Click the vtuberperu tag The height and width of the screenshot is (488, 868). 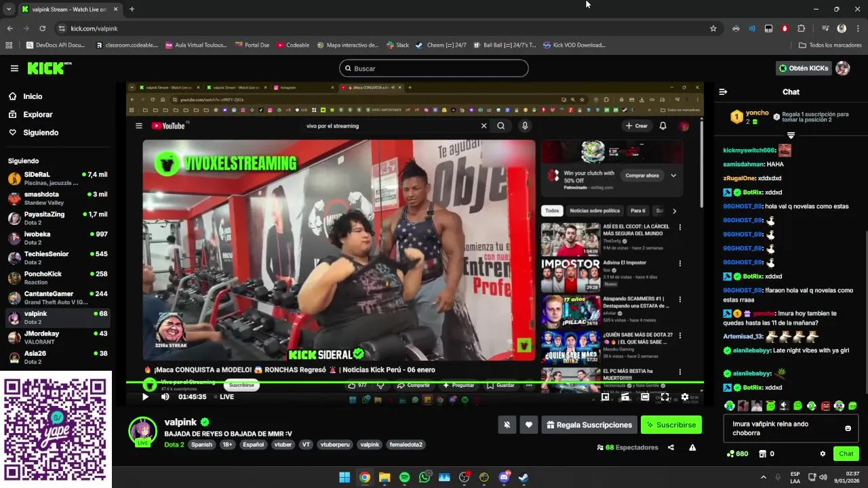pyautogui.click(x=335, y=445)
